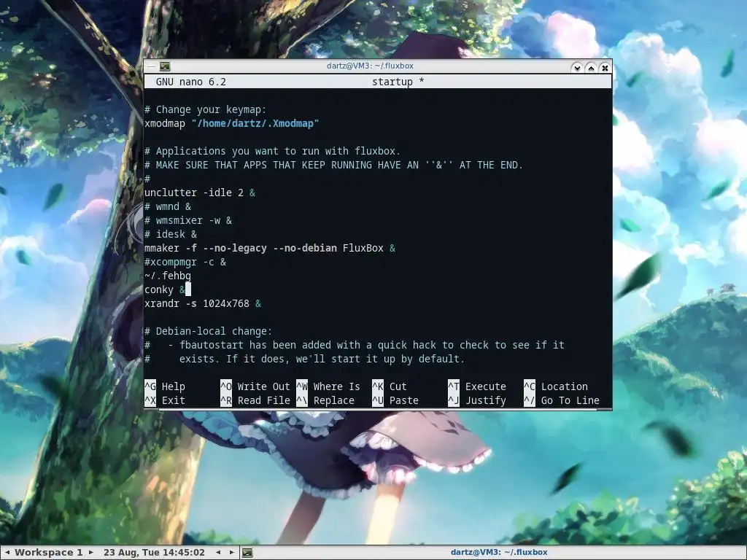
Task: Switch to previous workspace using left arrow
Action: (x=7, y=553)
